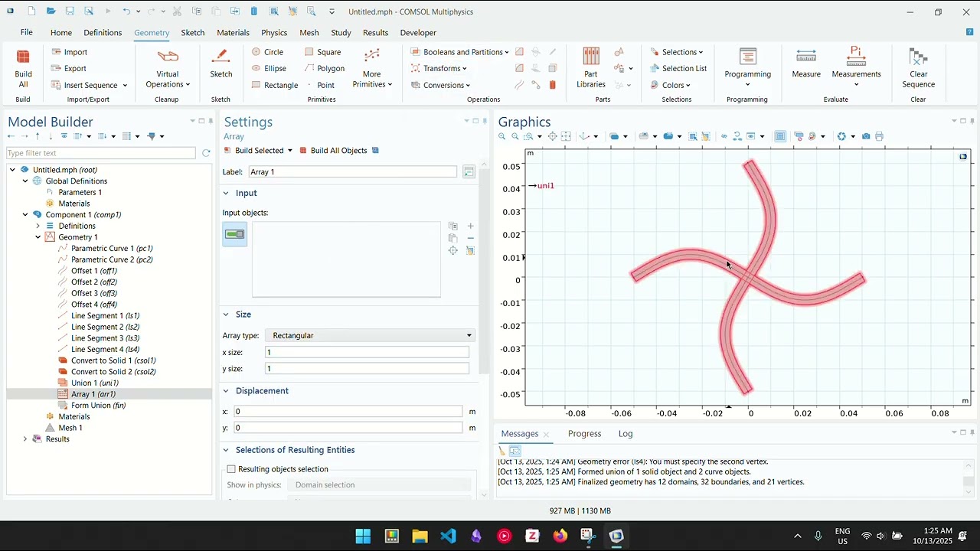Click the Type filter text box
Viewport: 980px width, 551px height.
101,153
